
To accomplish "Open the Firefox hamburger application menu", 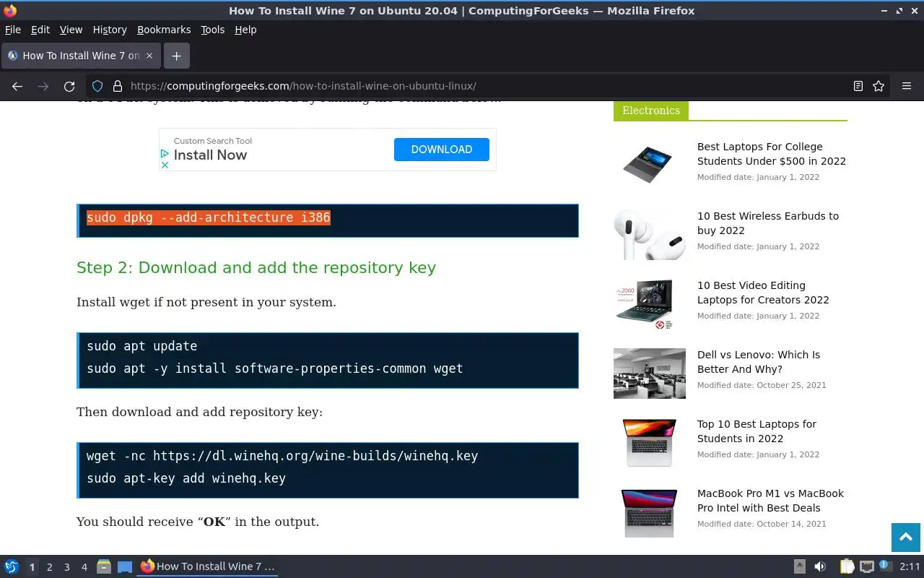I will click(907, 86).
